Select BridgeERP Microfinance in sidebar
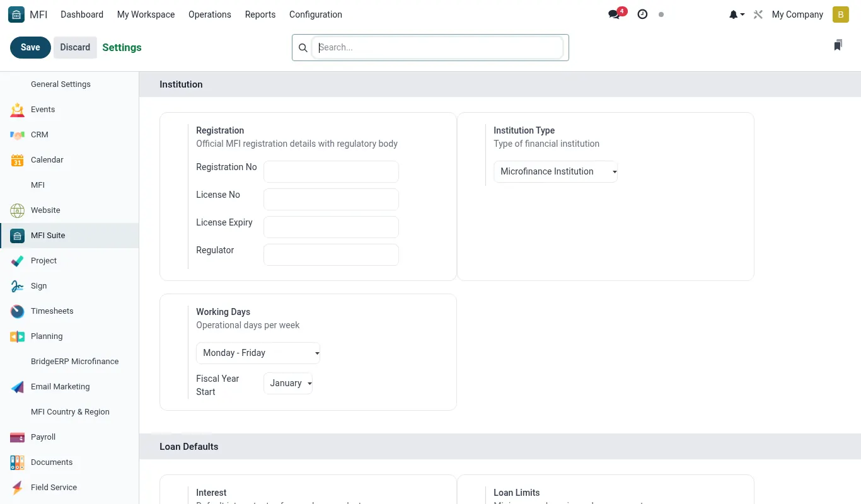Screen dimensions: 861x504 74,362
